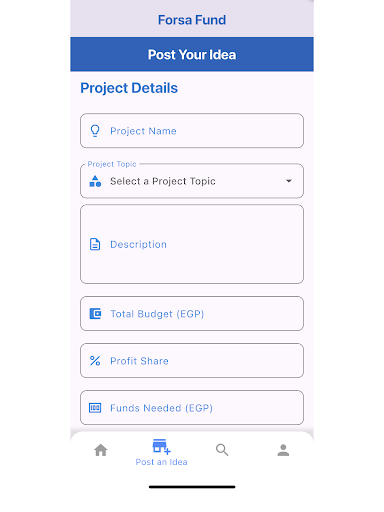Click the money icon beside Funds Needed
384x512 pixels.
click(x=95, y=408)
